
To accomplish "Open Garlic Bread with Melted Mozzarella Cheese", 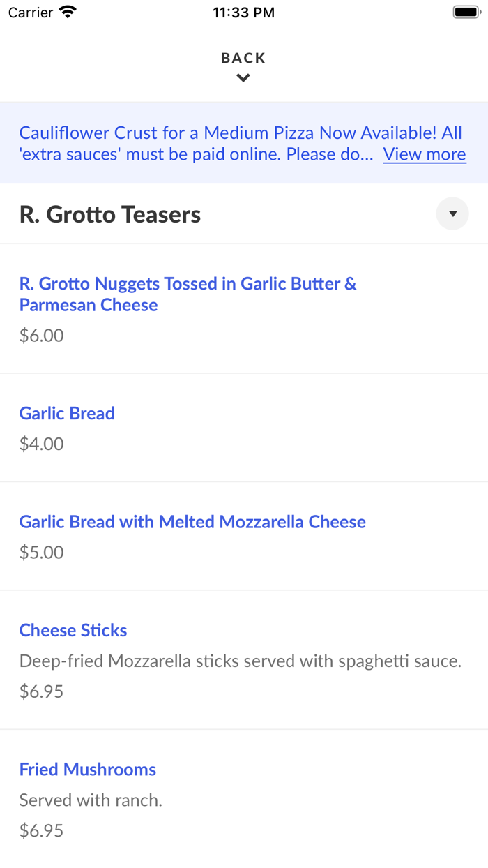I will tap(192, 521).
